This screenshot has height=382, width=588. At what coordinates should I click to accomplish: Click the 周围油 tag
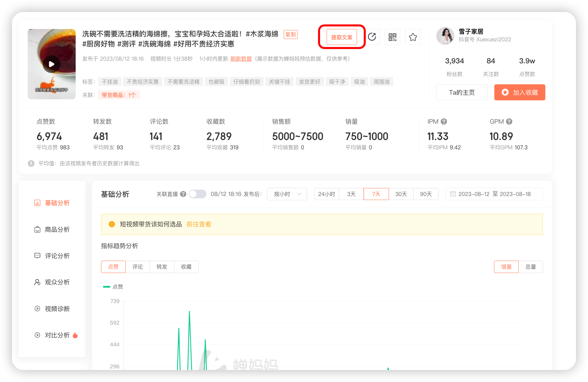point(382,82)
